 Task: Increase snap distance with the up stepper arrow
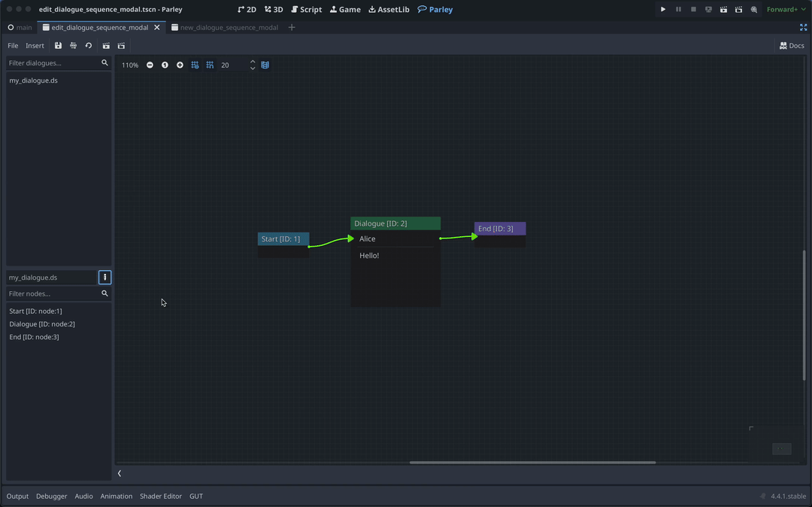coord(253,62)
